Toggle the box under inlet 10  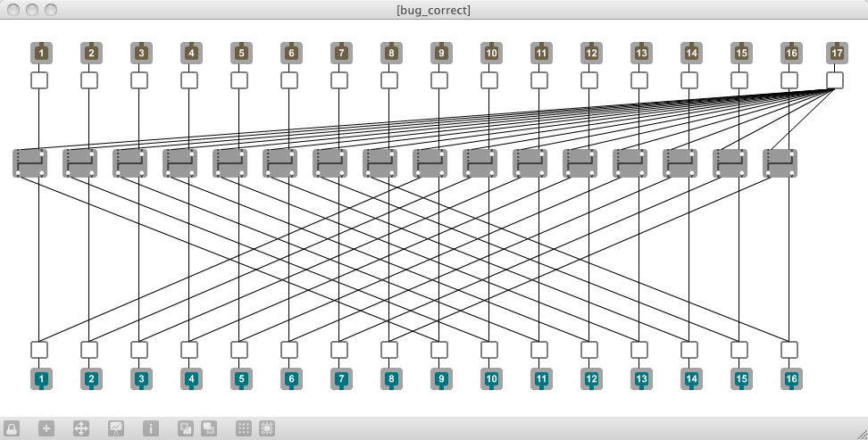point(489,80)
